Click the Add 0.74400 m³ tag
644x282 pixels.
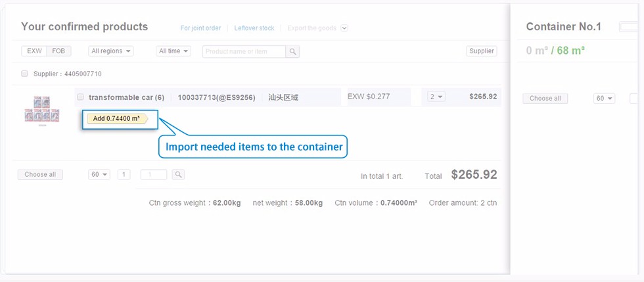click(x=118, y=119)
